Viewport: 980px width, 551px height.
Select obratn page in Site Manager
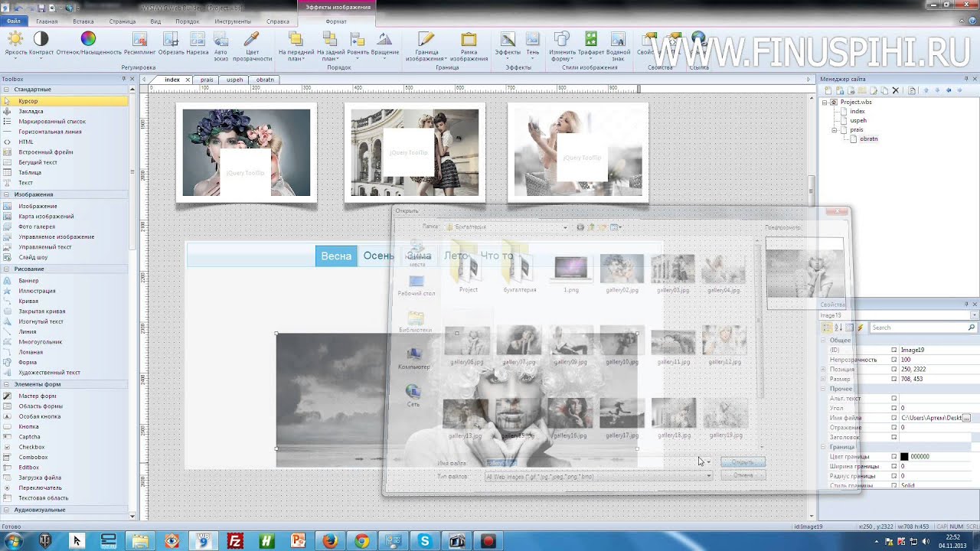868,139
